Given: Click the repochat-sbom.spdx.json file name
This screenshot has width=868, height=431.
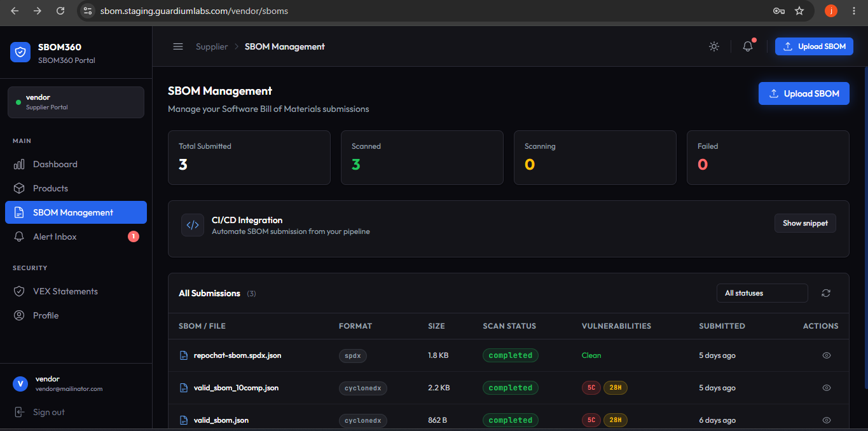Looking at the screenshot, I should point(237,355).
